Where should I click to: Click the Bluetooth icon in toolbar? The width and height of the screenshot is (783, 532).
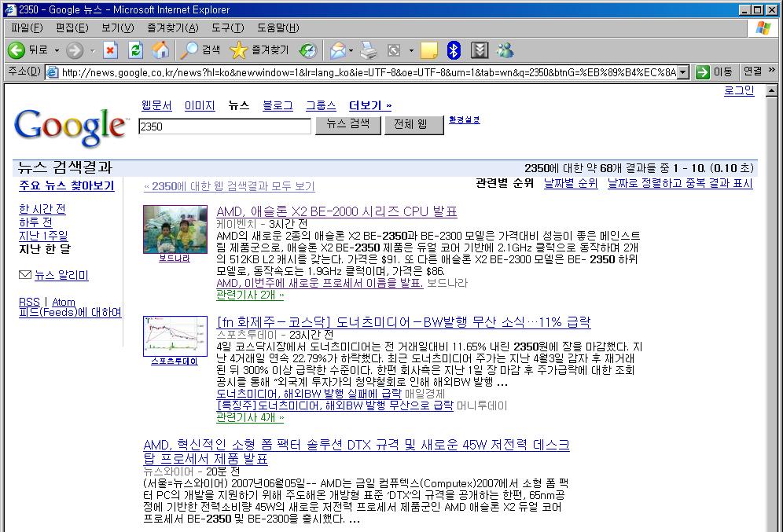click(x=454, y=50)
